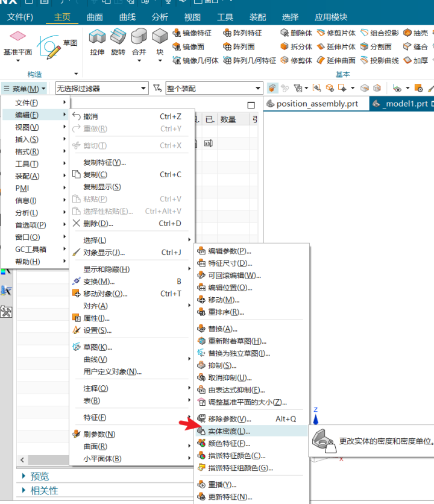Screen dimensions: 434x504
Task: Select 延伸曲面 extend surface tool
Action: point(336,60)
